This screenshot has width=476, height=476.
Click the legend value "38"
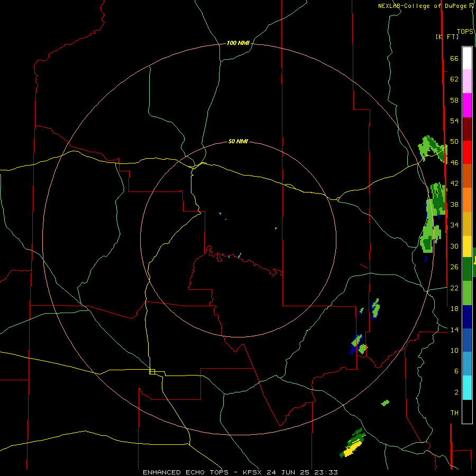click(454, 204)
